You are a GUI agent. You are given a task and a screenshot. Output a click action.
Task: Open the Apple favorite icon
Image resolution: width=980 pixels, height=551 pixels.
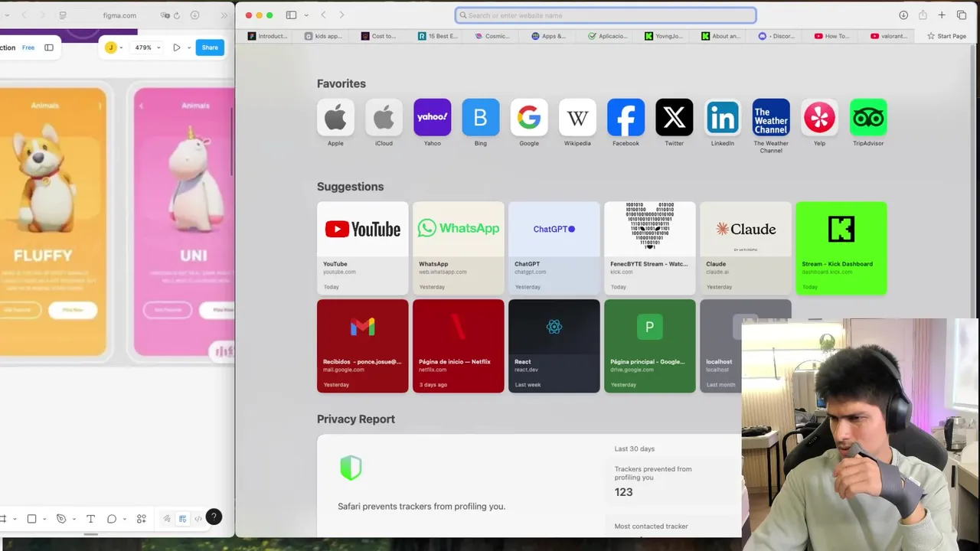[335, 117]
